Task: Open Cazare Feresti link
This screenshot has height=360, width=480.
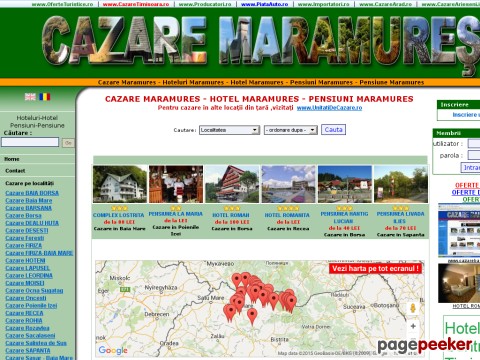Action: tap(25, 238)
